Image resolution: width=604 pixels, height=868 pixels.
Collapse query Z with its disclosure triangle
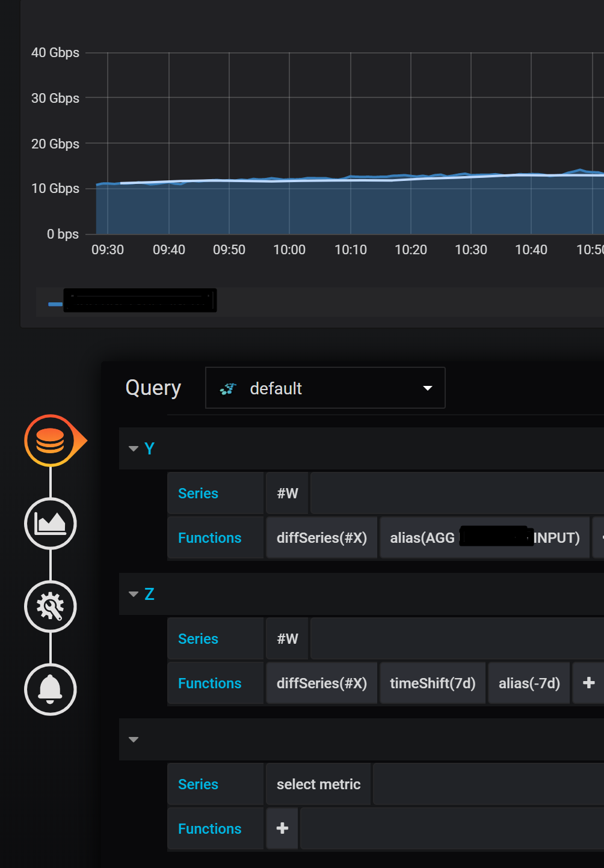coord(133,594)
